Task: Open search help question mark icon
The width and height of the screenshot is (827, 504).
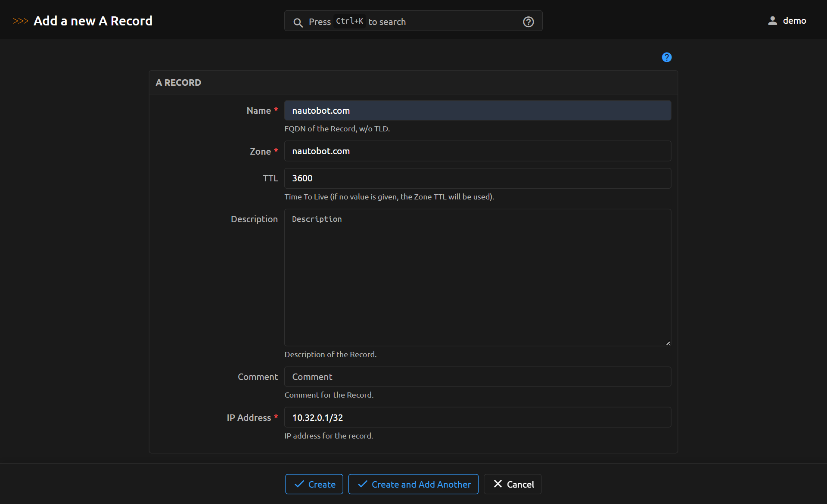Action: [x=528, y=22]
